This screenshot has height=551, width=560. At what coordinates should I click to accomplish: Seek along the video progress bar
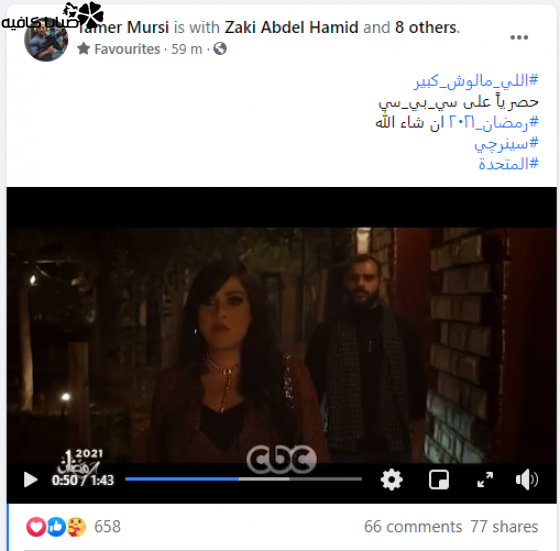[244, 479]
